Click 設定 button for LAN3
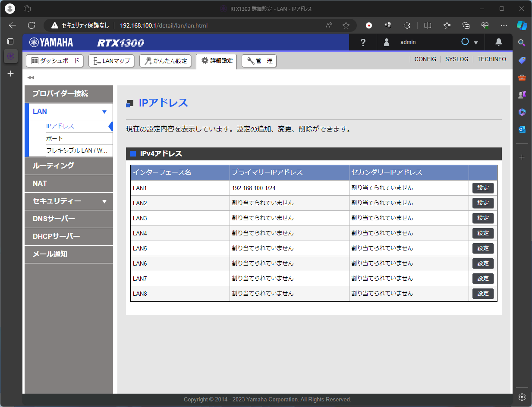532x407 pixels. point(483,218)
